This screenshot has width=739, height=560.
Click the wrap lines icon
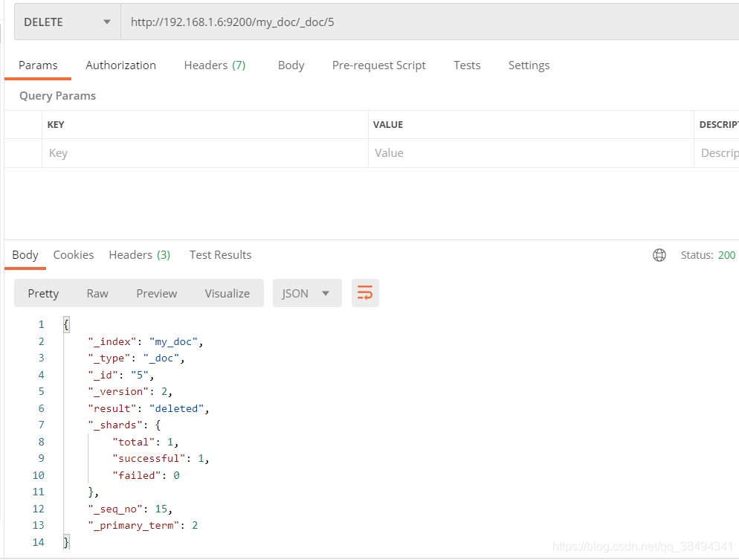click(x=365, y=293)
